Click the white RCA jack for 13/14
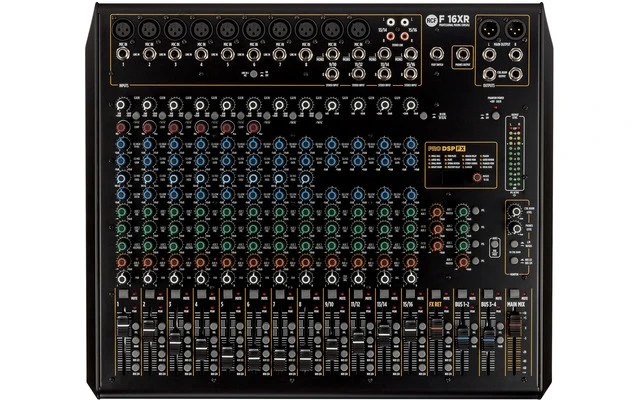Viewport: 640px width, 400px height. coord(391,22)
